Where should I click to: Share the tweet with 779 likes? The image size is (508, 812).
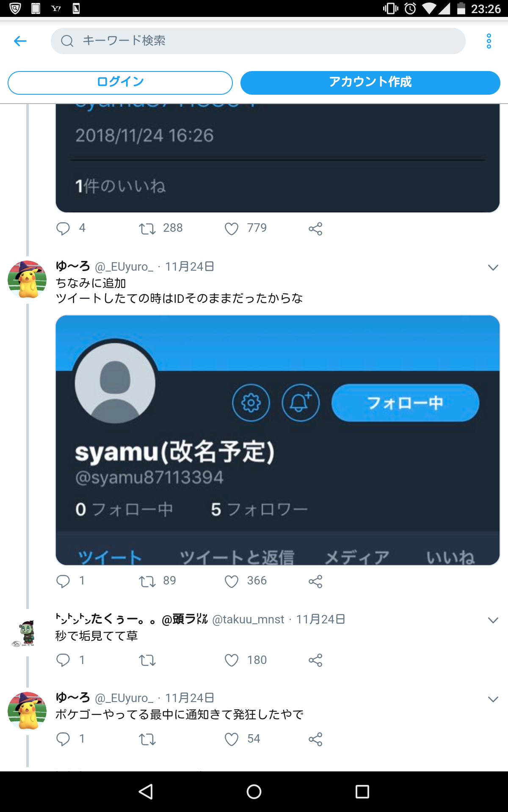[x=315, y=229]
